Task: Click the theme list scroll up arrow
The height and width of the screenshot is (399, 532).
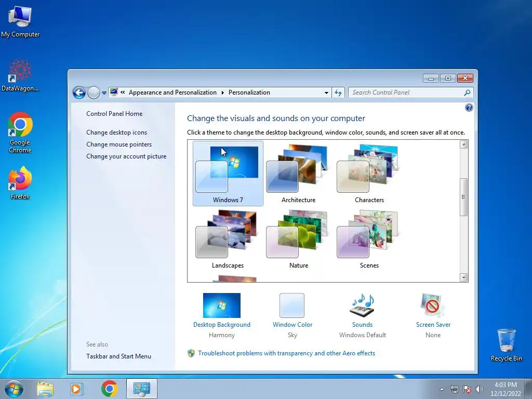Action: (x=463, y=144)
